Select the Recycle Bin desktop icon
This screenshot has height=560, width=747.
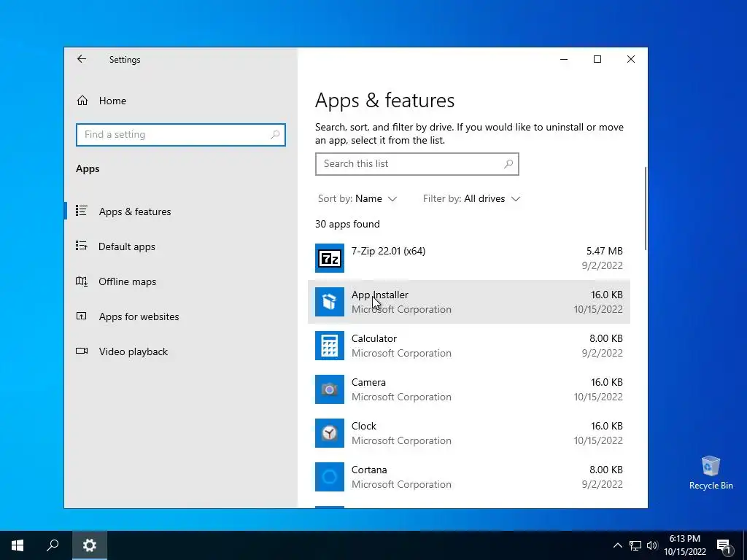(711, 472)
